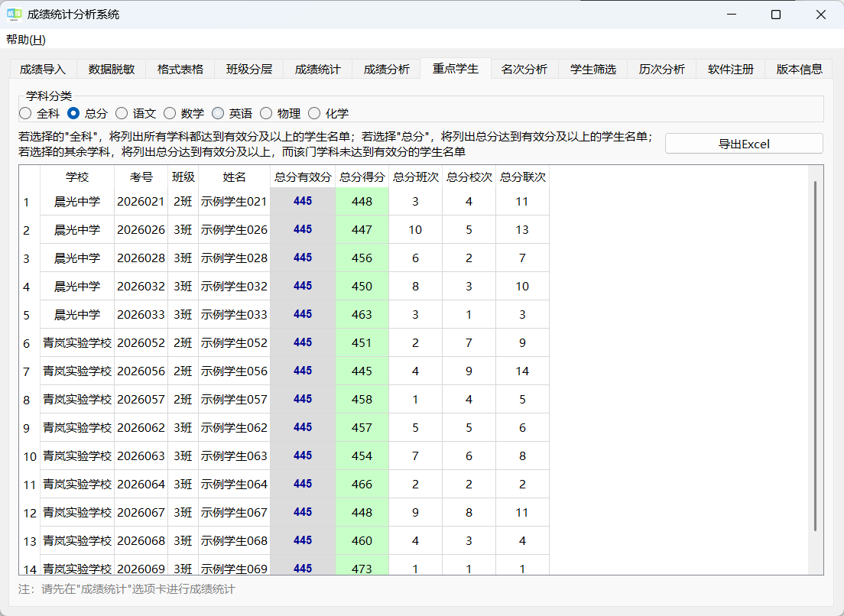This screenshot has width=844, height=616.
Task: Maximize the 成绩统计分析系统 window
Action: [x=776, y=15]
